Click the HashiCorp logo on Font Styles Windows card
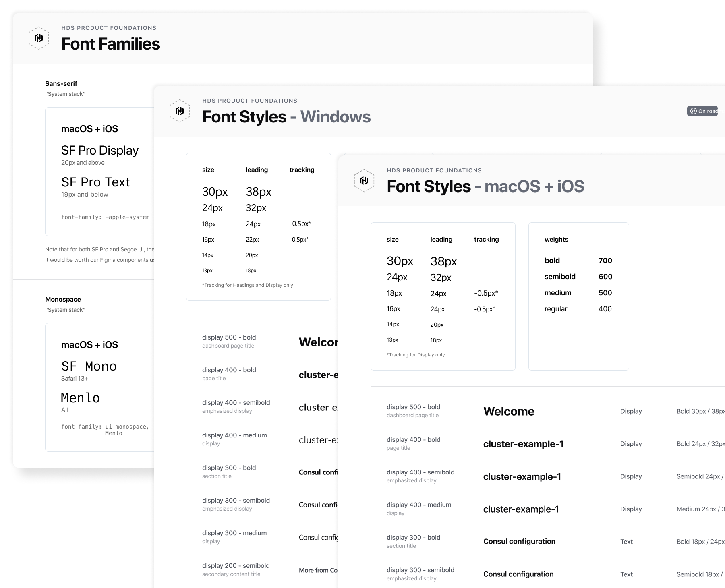 (180, 111)
